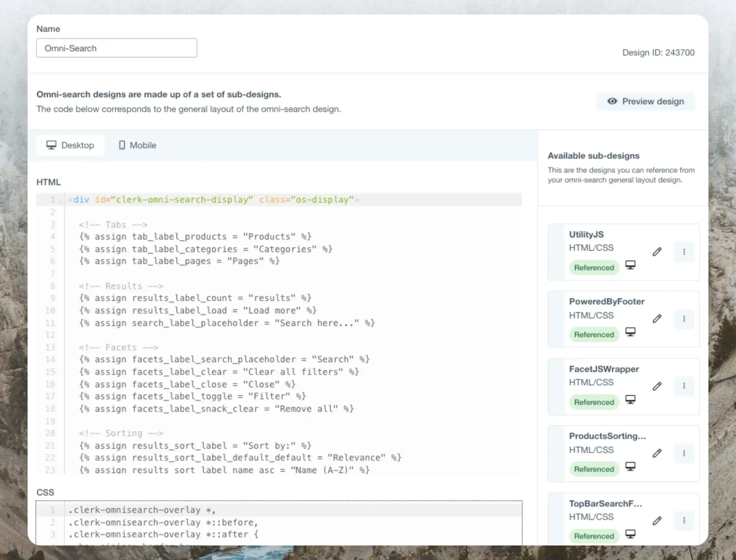Click the desktop monitor icon on FacetJSWrapper card

pyautogui.click(x=630, y=400)
